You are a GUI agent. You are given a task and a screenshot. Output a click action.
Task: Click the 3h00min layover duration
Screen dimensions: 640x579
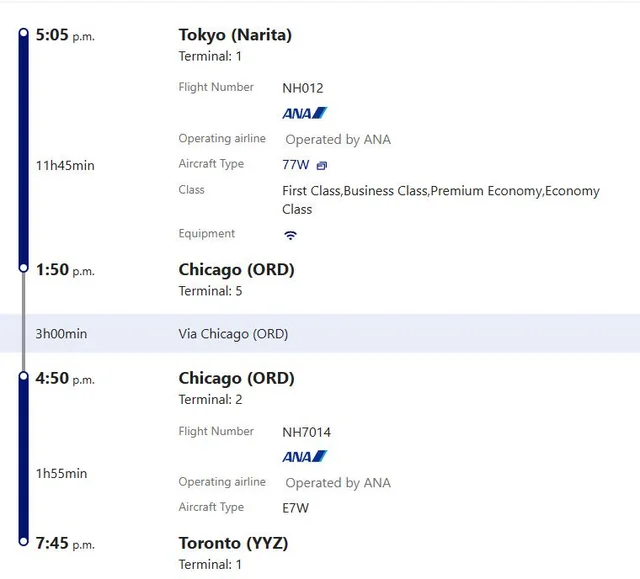[61, 334]
